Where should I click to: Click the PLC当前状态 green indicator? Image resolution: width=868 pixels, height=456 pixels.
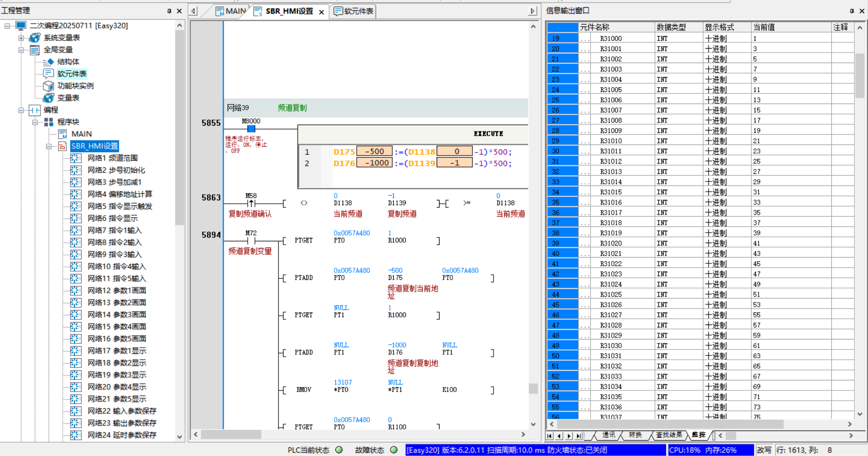[339, 450]
